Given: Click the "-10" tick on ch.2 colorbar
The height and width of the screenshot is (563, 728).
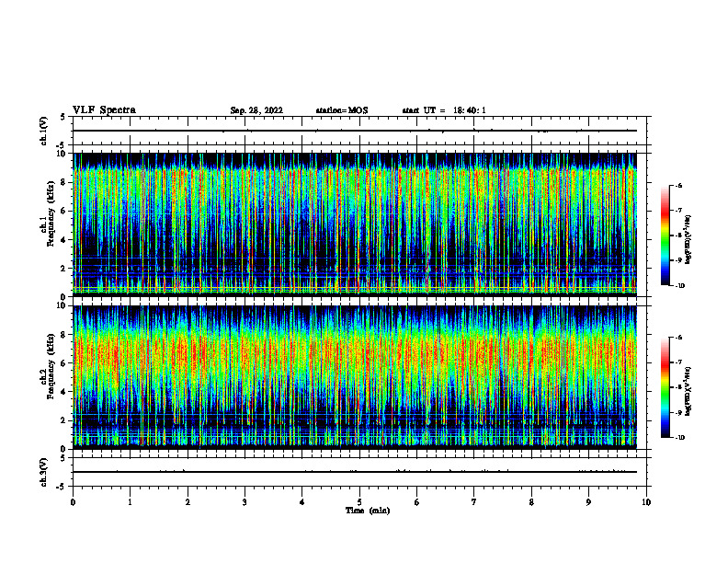Looking at the screenshot, I should pyautogui.click(x=680, y=438).
